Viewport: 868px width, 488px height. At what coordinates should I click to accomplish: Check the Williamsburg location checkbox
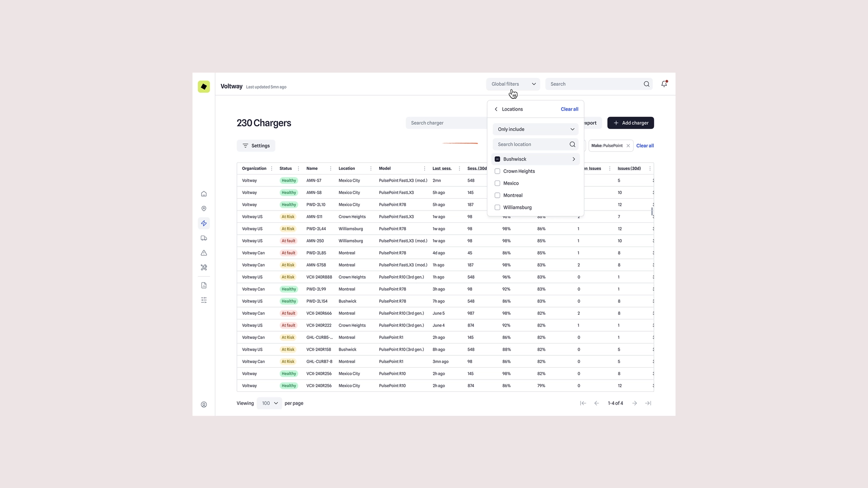coord(498,208)
